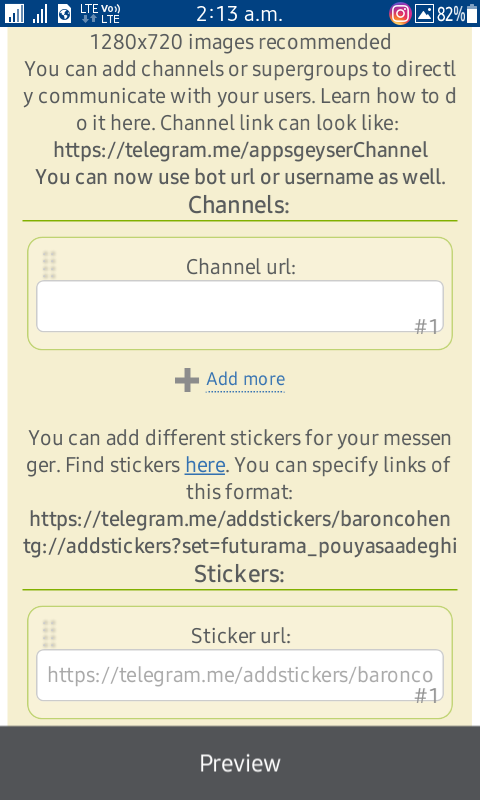Image resolution: width=480 pixels, height=800 pixels.
Task: Tap the plus icon beside Add more
Action: pos(187,380)
